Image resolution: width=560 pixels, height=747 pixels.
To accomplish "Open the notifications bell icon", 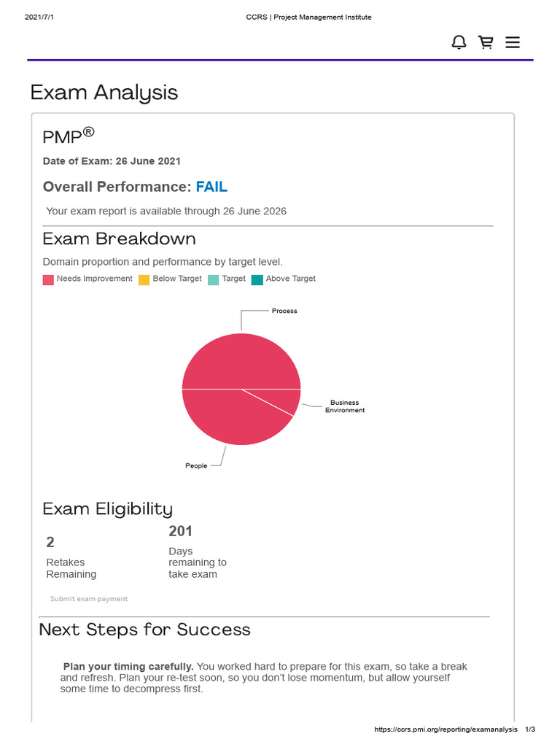I will 459,42.
